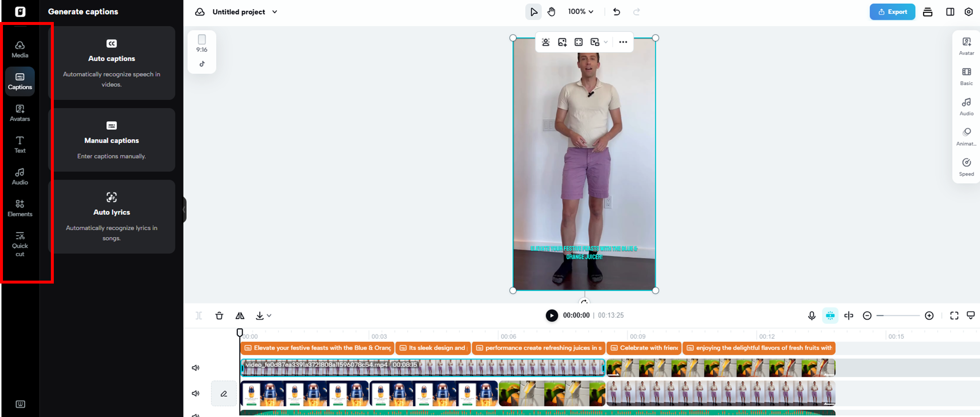Screen dimensions: 980x417
Task: Click the rotate handle below the video preview
Action: click(x=584, y=301)
